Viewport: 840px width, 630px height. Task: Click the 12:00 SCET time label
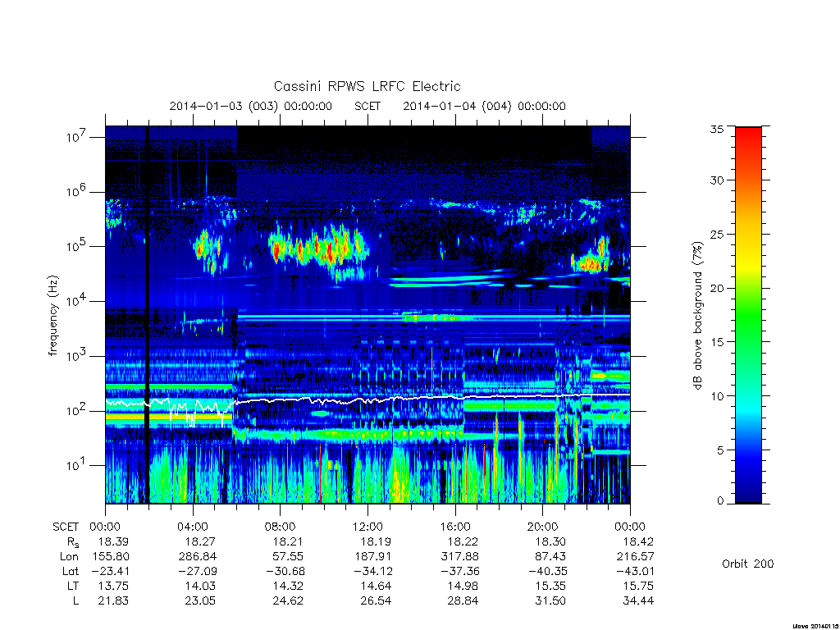367,527
